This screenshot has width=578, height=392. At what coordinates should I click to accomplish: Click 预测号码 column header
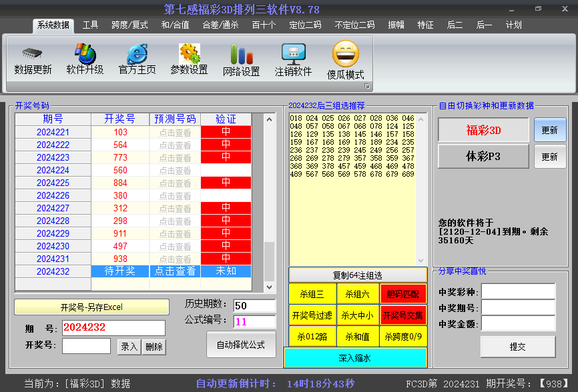click(x=175, y=119)
